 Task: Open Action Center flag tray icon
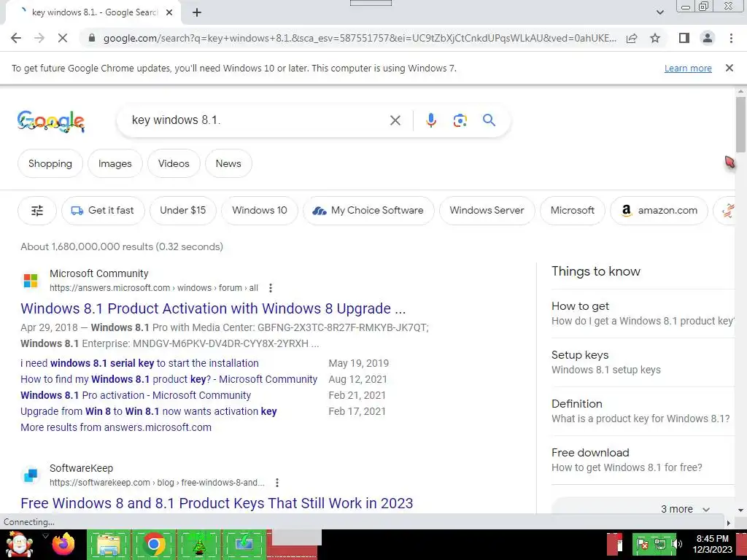643,544
